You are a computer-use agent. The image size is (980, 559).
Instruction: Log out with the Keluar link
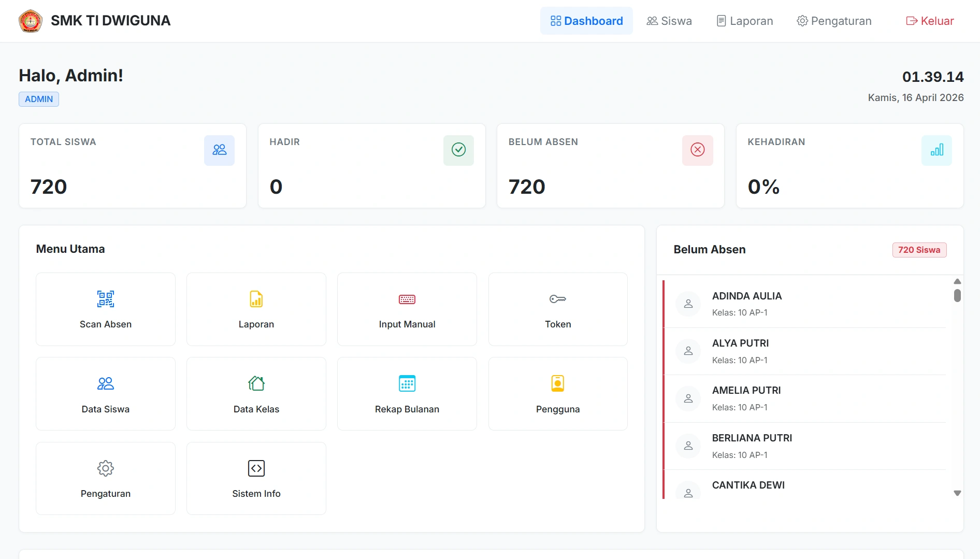(930, 21)
